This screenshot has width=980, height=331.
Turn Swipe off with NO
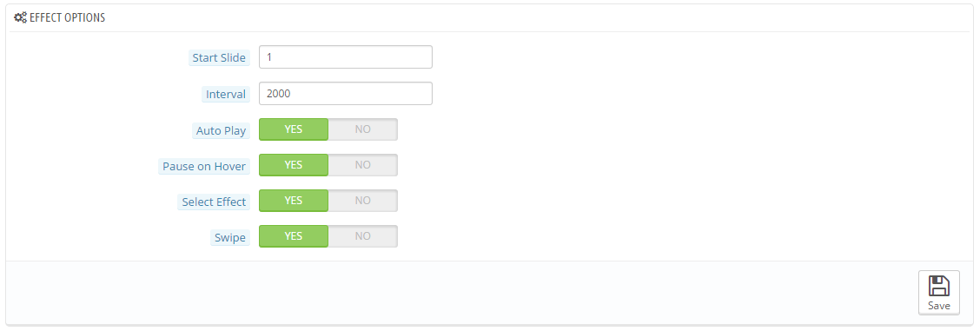363,236
